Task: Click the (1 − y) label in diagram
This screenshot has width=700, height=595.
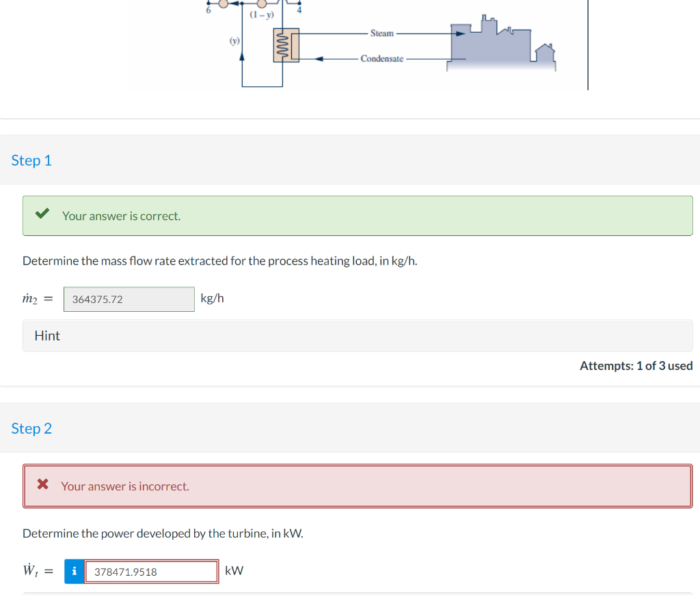Action: coord(262,15)
